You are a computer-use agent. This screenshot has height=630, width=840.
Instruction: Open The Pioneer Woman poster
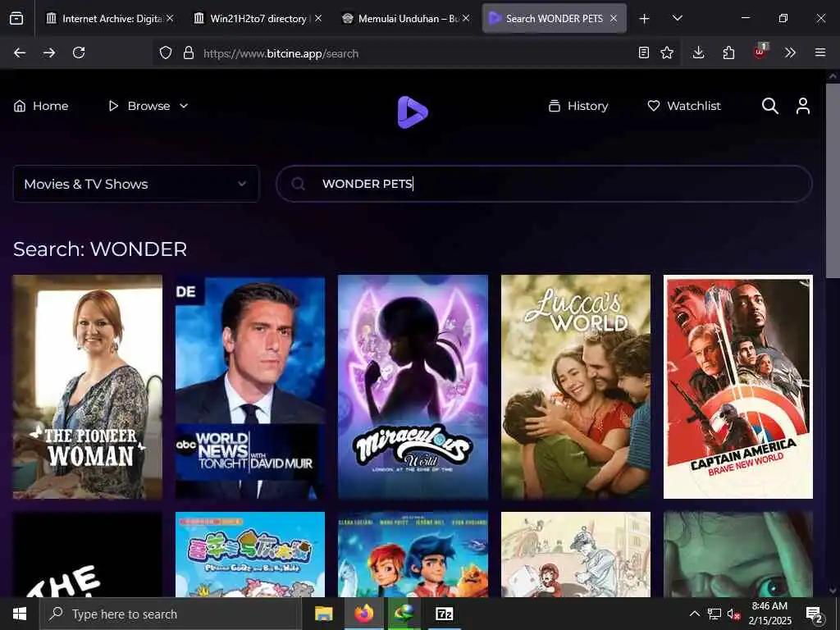[87, 387]
